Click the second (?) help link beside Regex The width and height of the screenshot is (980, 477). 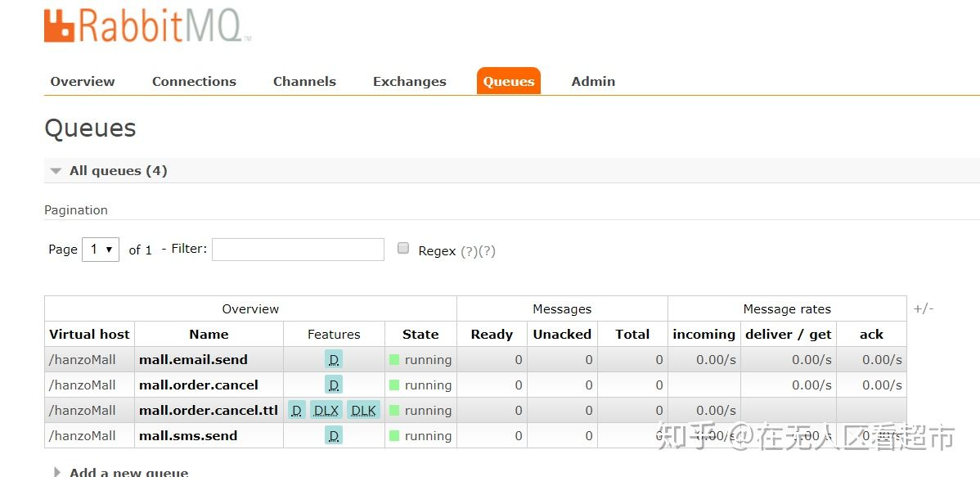tap(487, 251)
